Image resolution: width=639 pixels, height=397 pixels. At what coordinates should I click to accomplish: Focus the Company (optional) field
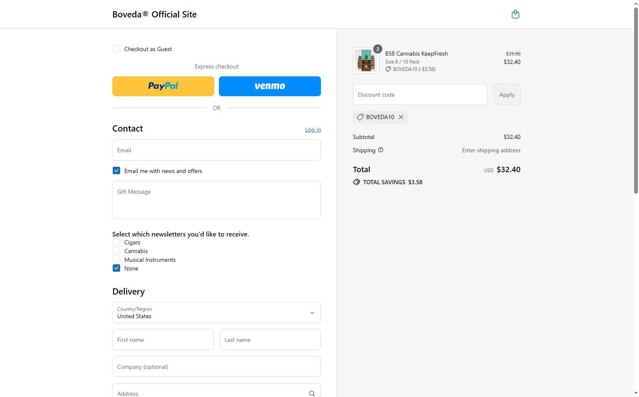click(x=216, y=366)
